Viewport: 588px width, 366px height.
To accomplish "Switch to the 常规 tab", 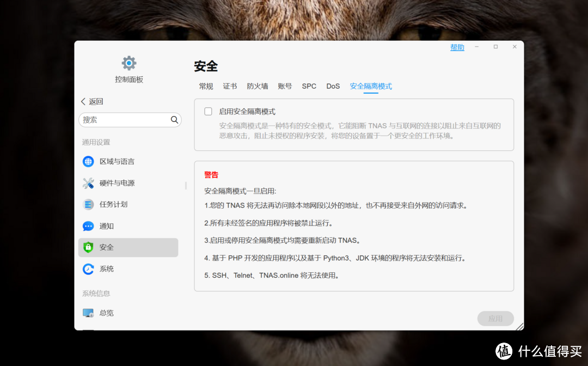I will tap(206, 86).
